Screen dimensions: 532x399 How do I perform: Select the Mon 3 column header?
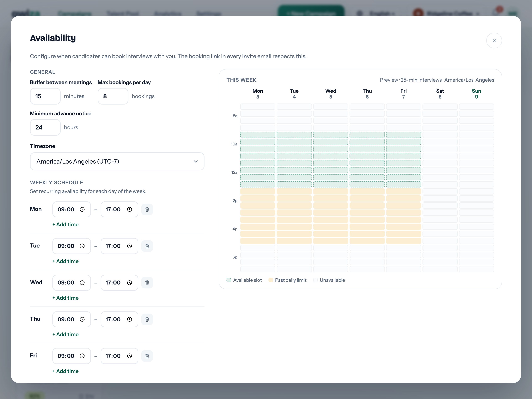[x=257, y=94]
